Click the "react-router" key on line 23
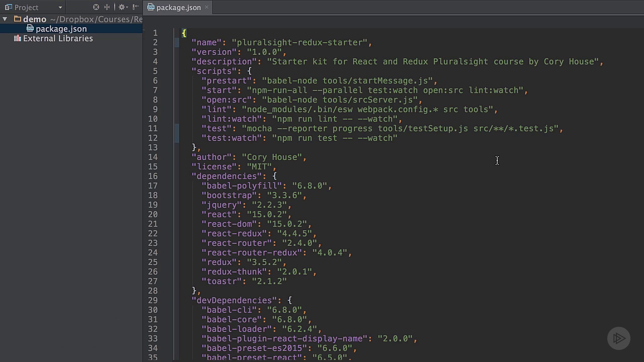The height and width of the screenshot is (362, 644). (236, 243)
